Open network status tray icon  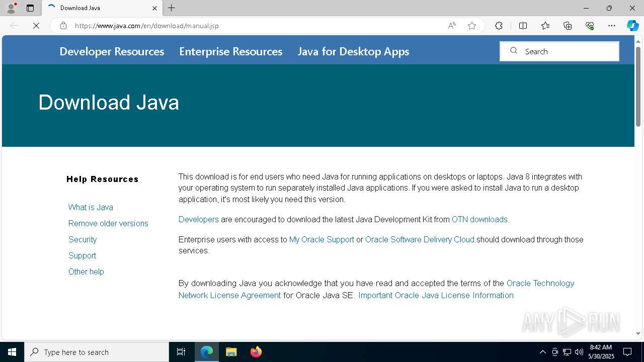[x=567, y=352]
